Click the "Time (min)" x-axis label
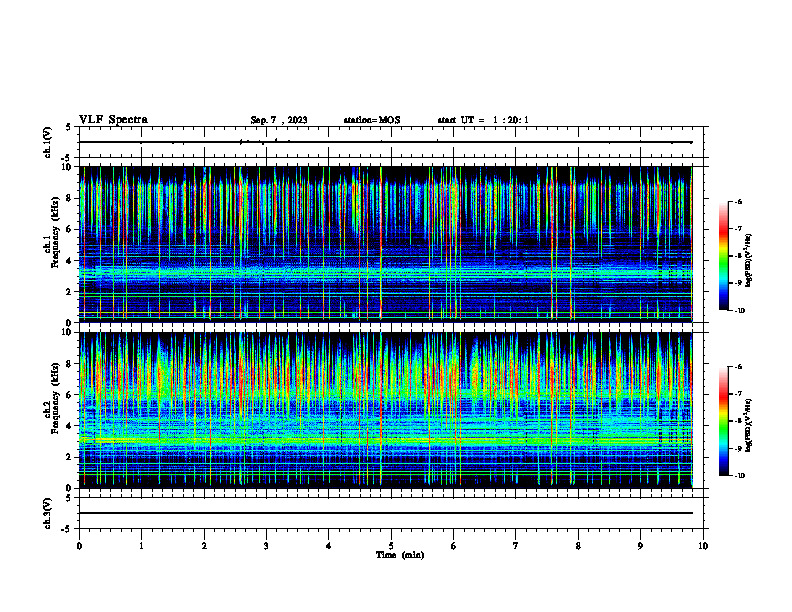The height and width of the screenshot is (612, 792). click(x=400, y=555)
